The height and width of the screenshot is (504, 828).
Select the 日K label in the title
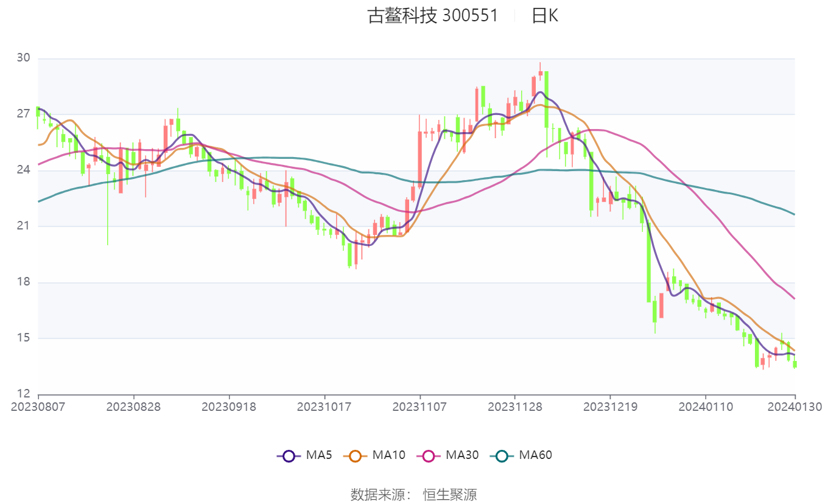(545, 16)
